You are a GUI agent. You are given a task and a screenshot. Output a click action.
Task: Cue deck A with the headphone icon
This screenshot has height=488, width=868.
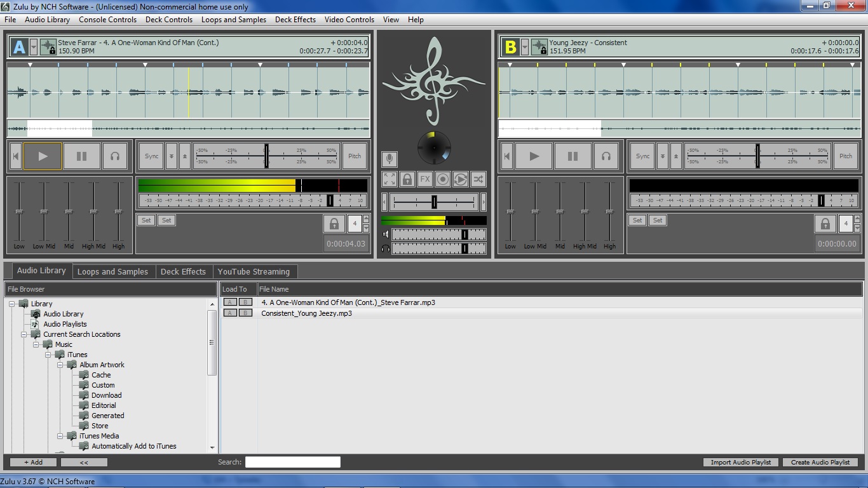[x=115, y=156]
